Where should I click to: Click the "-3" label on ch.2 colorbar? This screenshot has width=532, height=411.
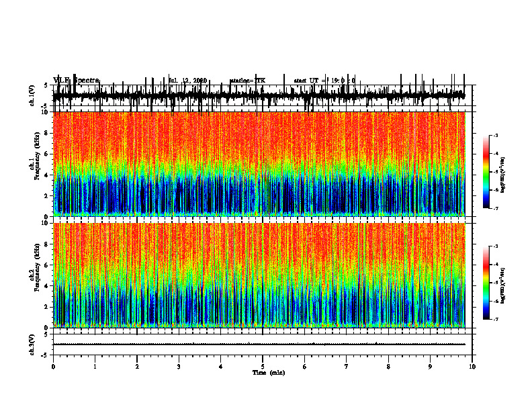(495, 246)
